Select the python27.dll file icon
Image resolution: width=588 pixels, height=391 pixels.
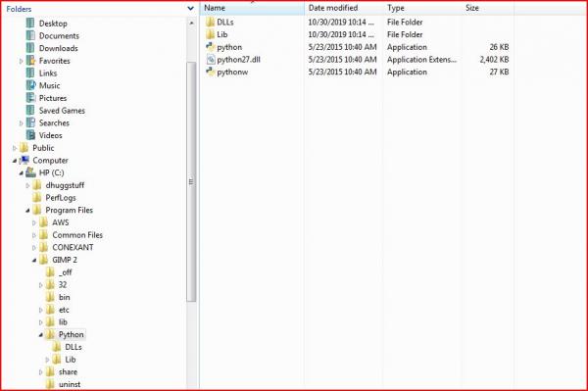point(211,59)
